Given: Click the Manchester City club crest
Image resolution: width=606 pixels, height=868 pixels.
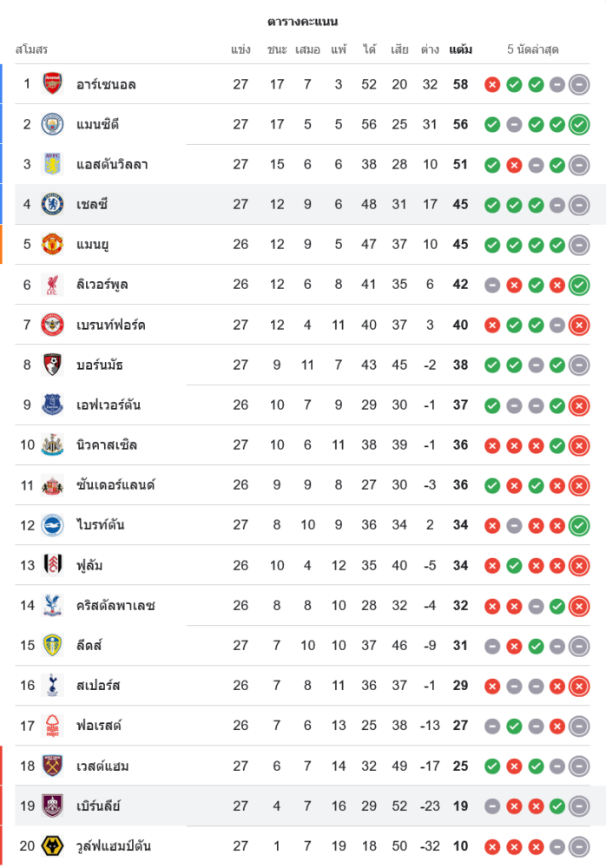Looking at the screenshot, I should pos(53,124).
